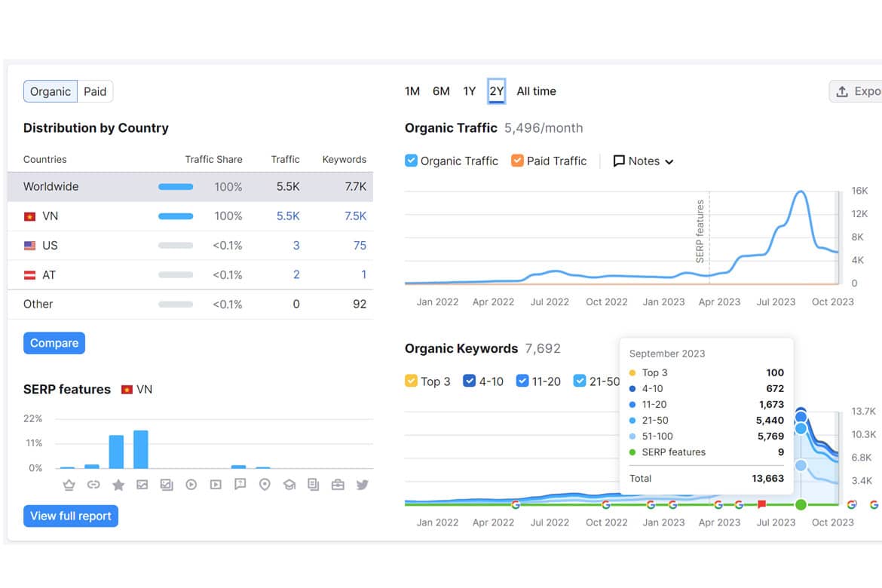Disable the 11-20 positions checkbox
Image resolution: width=882 pixels, height=588 pixels.
coord(522,381)
